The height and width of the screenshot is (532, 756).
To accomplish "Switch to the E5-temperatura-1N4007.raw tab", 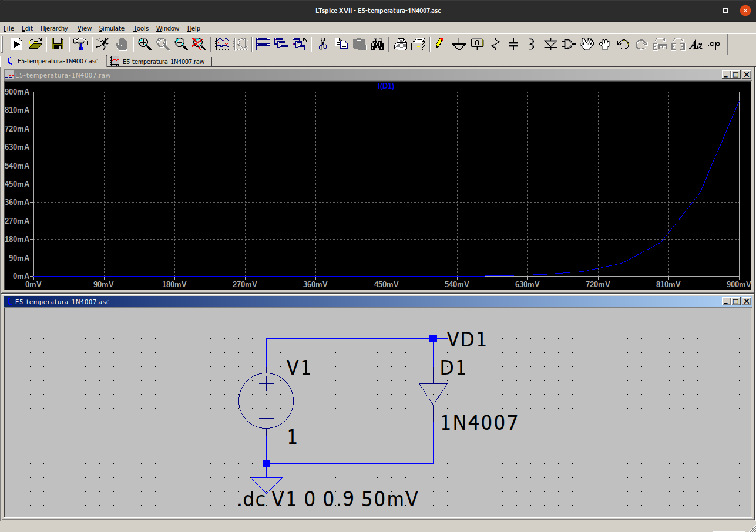I will click(160, 60).
